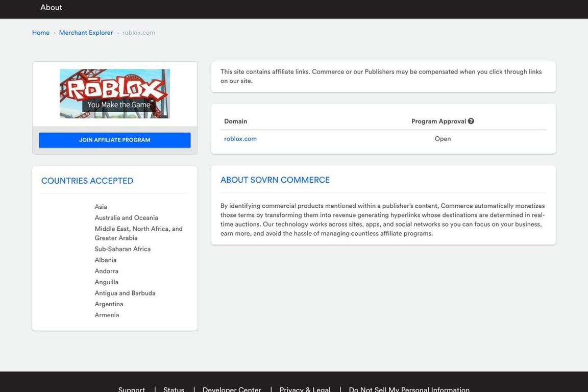Screen dimensions: 588x392
Task: Select the About Sovrn Commerce heading
Action: [x=275, y=179]
